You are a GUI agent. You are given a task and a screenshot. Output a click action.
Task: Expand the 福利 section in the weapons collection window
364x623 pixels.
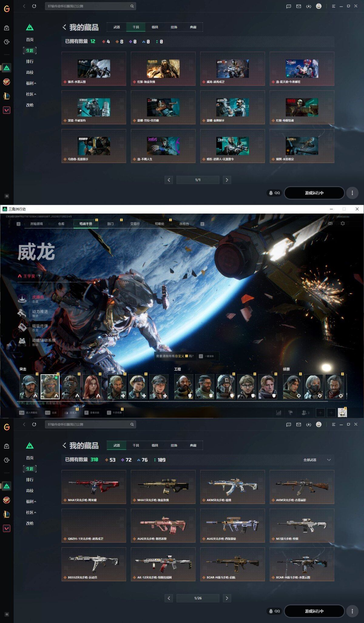(31, 501)
